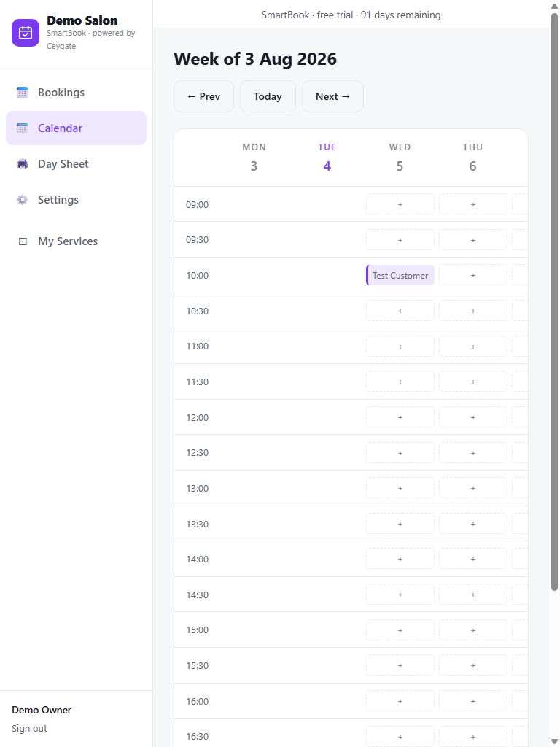The width and height of the screenshot is (560, 747).
Task: Add a booking on Thursday at 16:00
Action: tap(472, 701)
